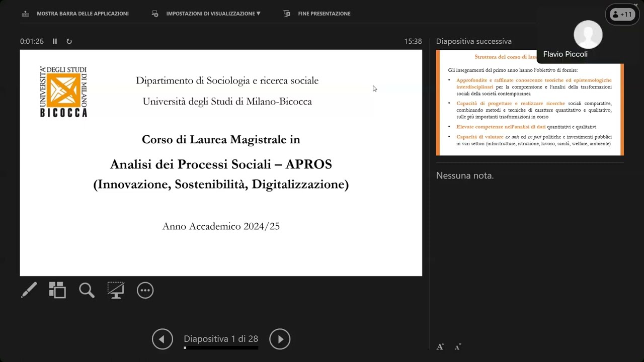Select Flavio Piccoli's avatar
This screenshot has width=644, height=362.
[x=588, y=35]
